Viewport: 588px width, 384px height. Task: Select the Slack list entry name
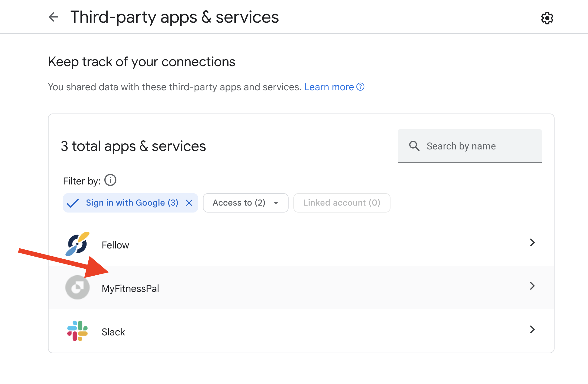click(113, 332)
